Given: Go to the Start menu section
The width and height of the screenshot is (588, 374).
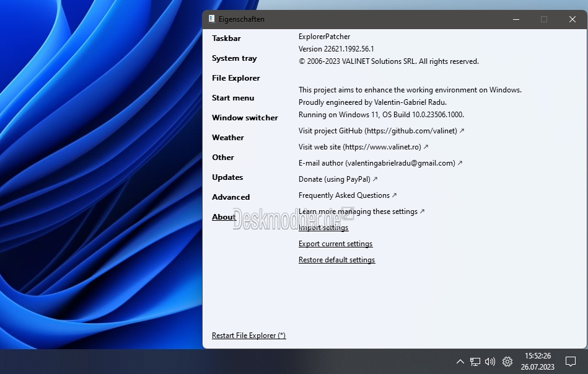Looking at the screenshot, I should [233, 98].
